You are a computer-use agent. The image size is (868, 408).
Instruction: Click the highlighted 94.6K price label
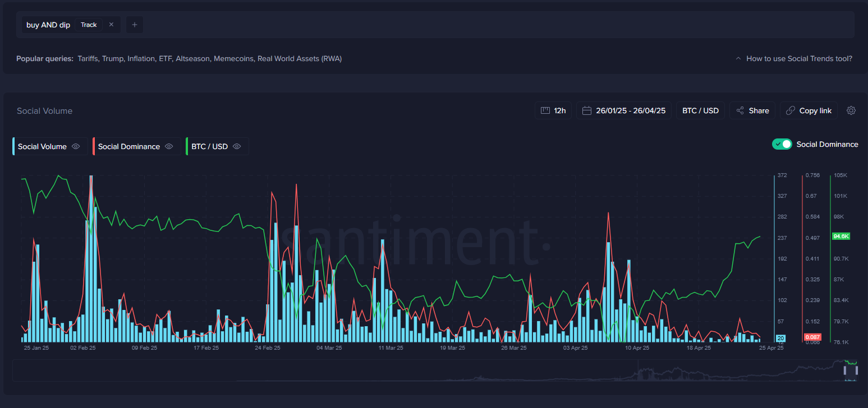841,236
